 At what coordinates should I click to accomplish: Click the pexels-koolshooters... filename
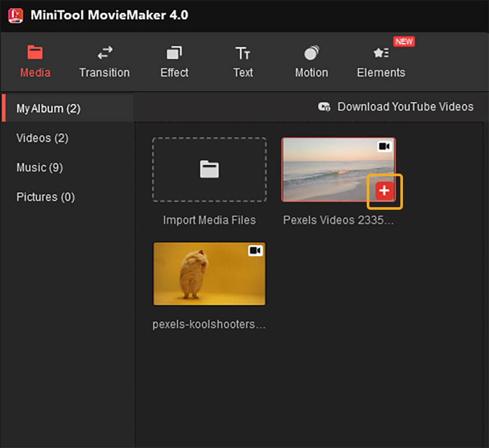pos(209,324)
